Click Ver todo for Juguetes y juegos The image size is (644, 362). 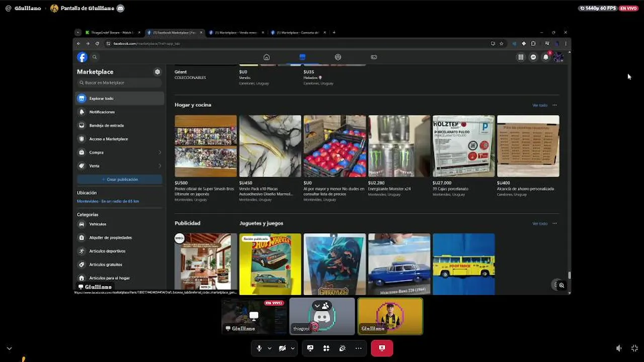tap(539, 223)
